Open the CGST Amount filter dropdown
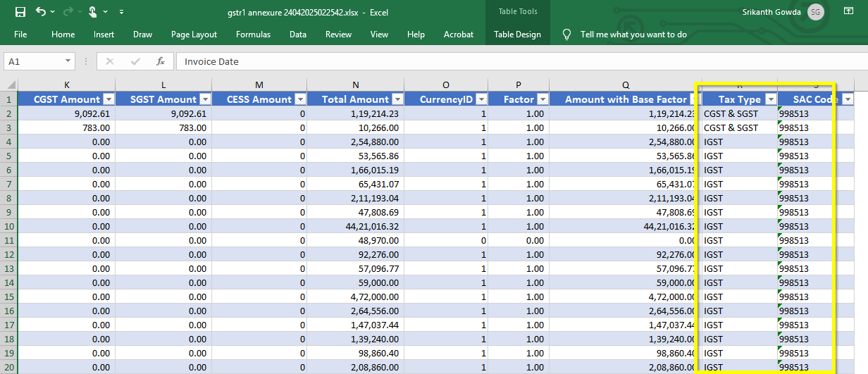The height and width of the screenshot is (374, 868). (108, 99)
